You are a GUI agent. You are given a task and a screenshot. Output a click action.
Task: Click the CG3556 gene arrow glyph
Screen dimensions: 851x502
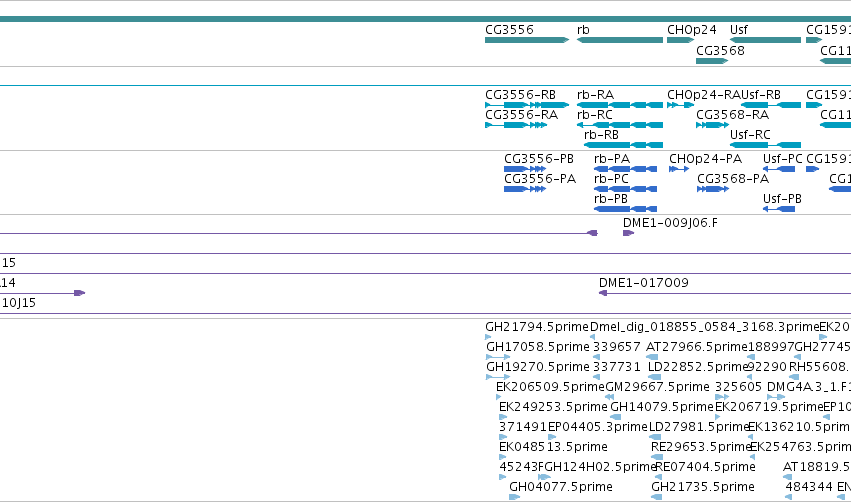click(x=527, y=40)
